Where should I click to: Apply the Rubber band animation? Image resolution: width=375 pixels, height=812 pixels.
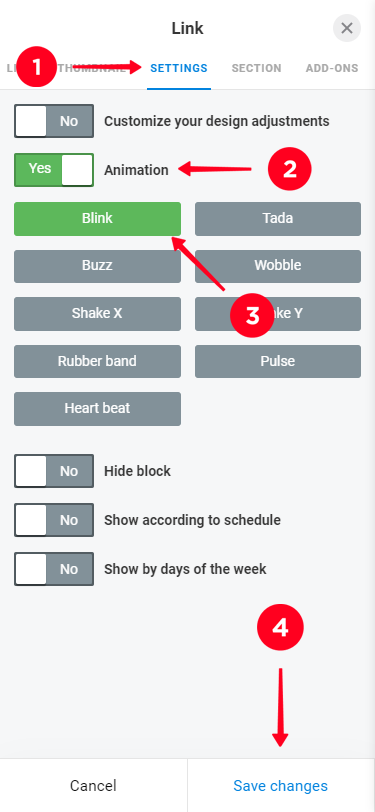(x=97, y=361)
